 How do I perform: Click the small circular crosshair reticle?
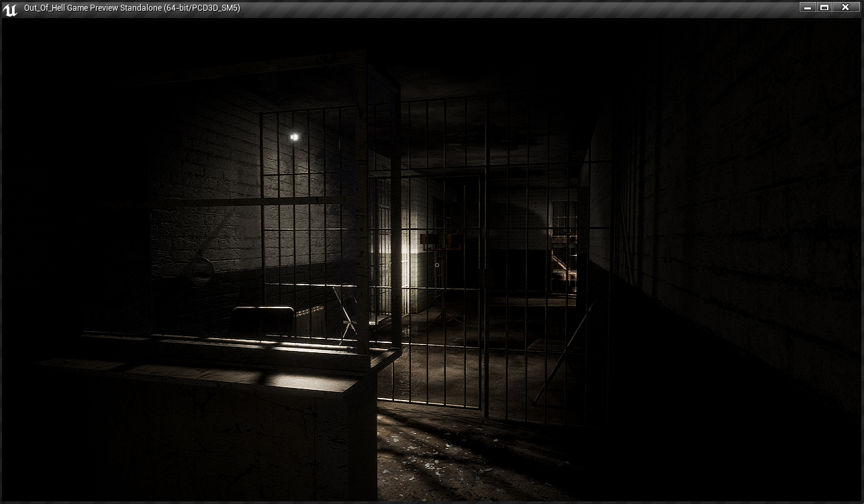(437, 264)
